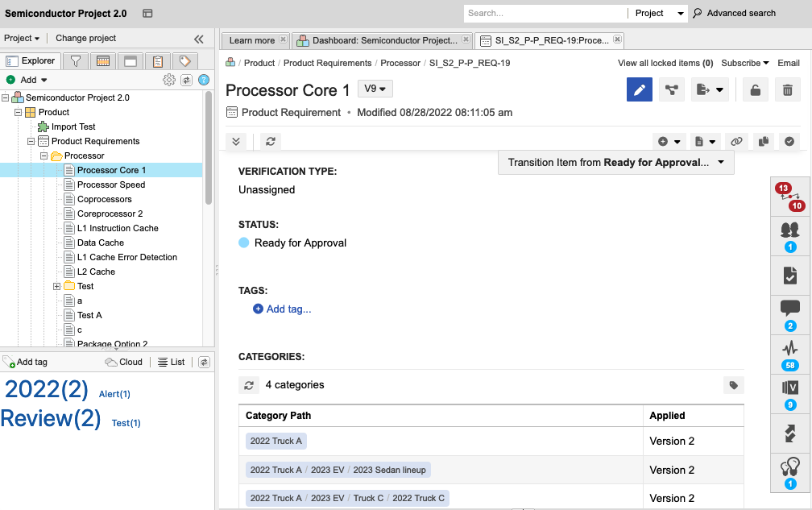Open the Learn more tab
The height and width of the screenshot is (510, 812).
[x=251, y=40]
